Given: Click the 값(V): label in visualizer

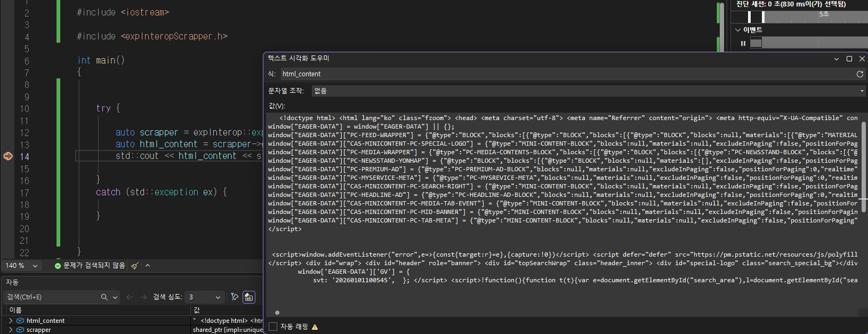Looking at the screenshot, I should coord(277,106).
